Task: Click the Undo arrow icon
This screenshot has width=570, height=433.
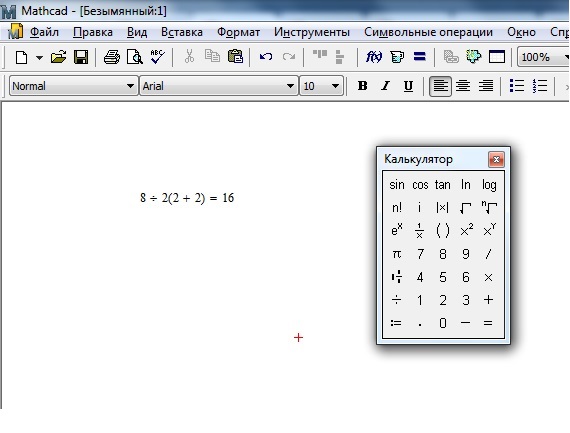Action: point(266,57)
